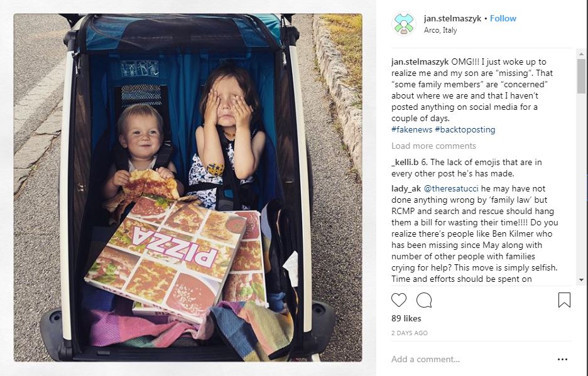Click the Add a comment field
This screenshot has width=588, height=376.
click(x=472, y=359)
